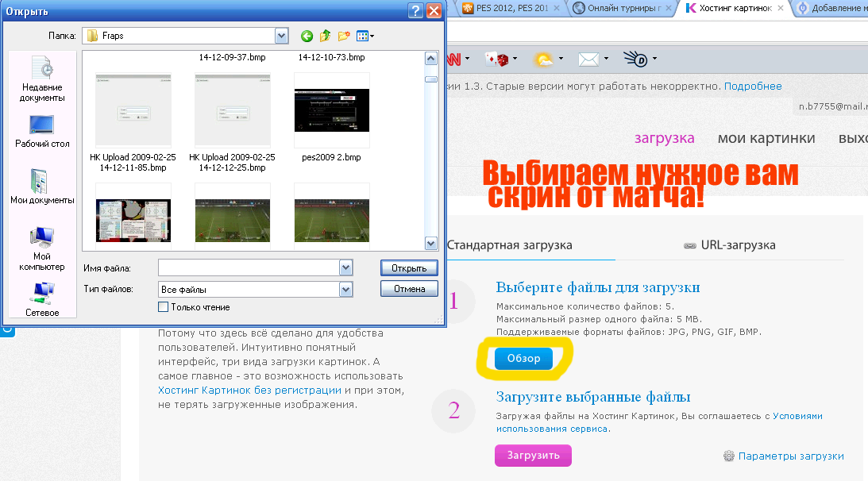This screenshot has width=868, height=481.
Task: Close the Онлайн турниры browser tab
Action: (x=668, y=8)
